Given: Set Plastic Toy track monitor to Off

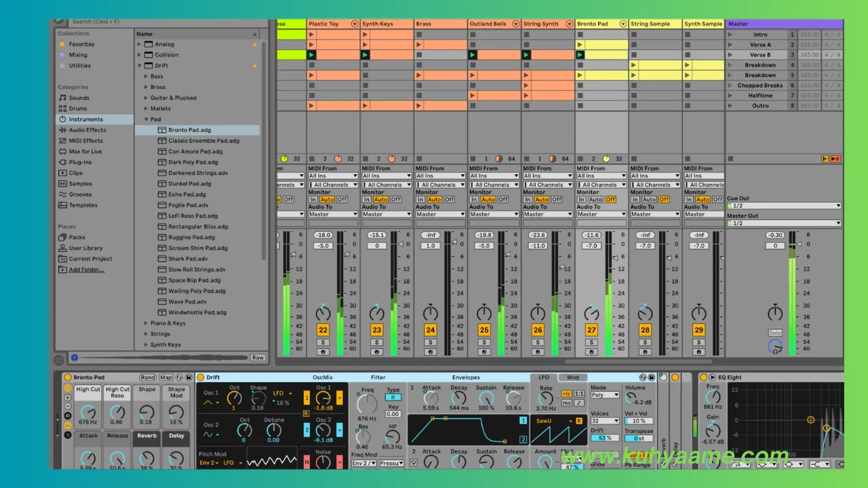Looking at the screenshot, I should pos(342,200).
